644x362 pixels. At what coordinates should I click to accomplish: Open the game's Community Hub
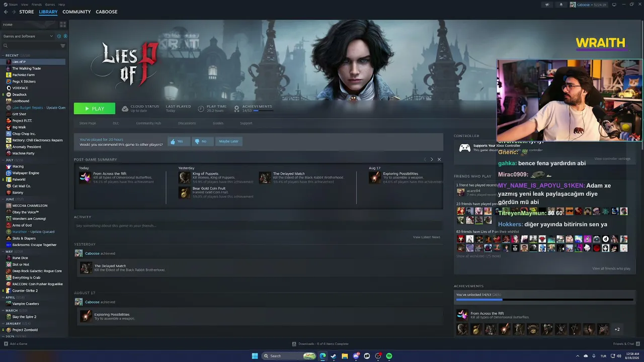148,123
